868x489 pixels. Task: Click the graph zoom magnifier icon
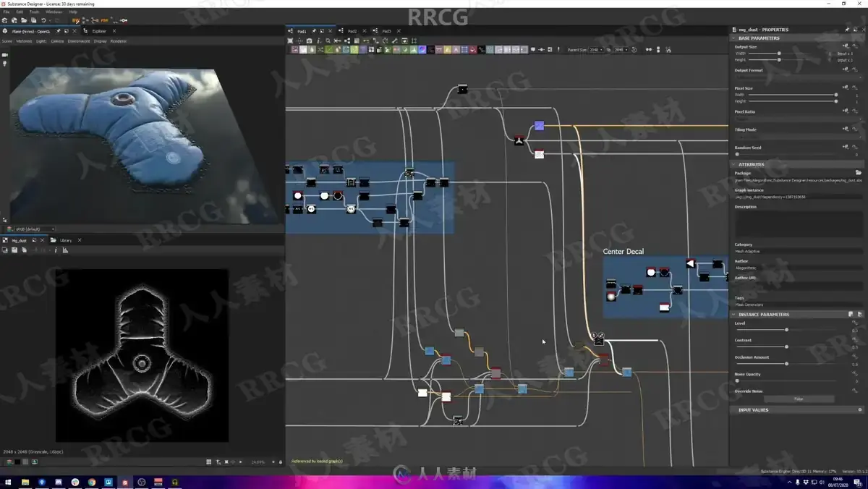pos(328,41)
